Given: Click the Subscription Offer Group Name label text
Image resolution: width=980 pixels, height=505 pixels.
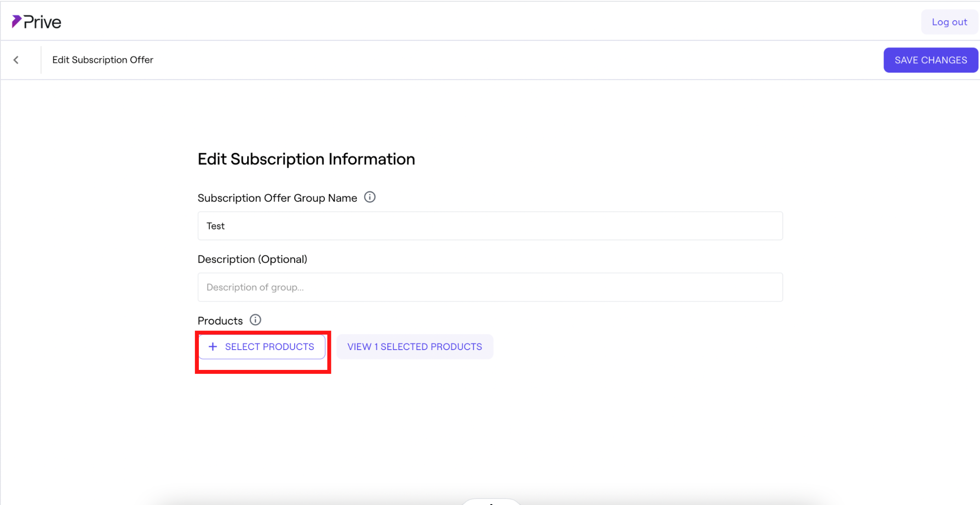Looking at the screenshot, I should (277, 198).
